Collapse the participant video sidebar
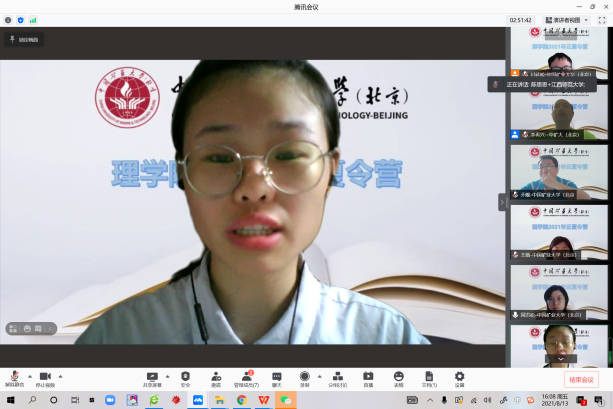The width and height of the screenshot is (613, 409). [x=502, y=202]
